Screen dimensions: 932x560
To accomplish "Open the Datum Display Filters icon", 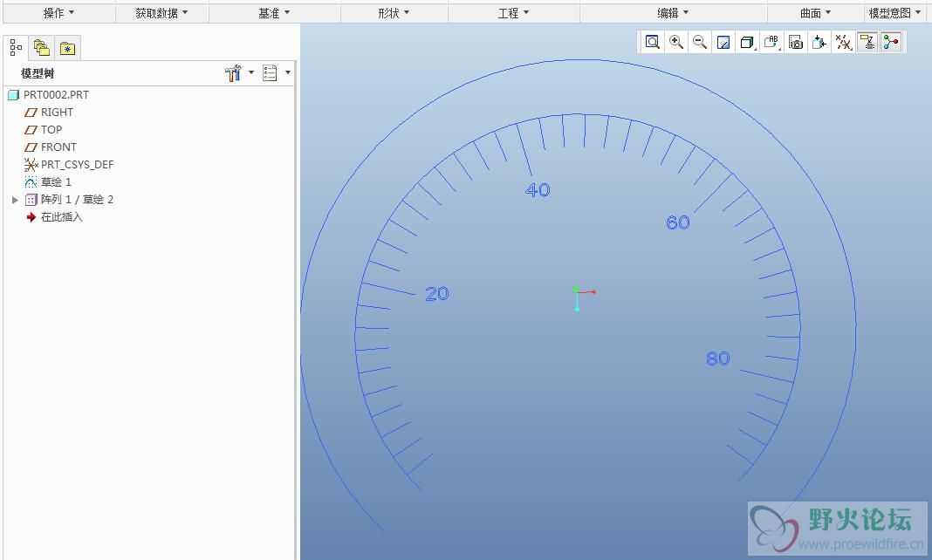I will click(x=844, y=42).
